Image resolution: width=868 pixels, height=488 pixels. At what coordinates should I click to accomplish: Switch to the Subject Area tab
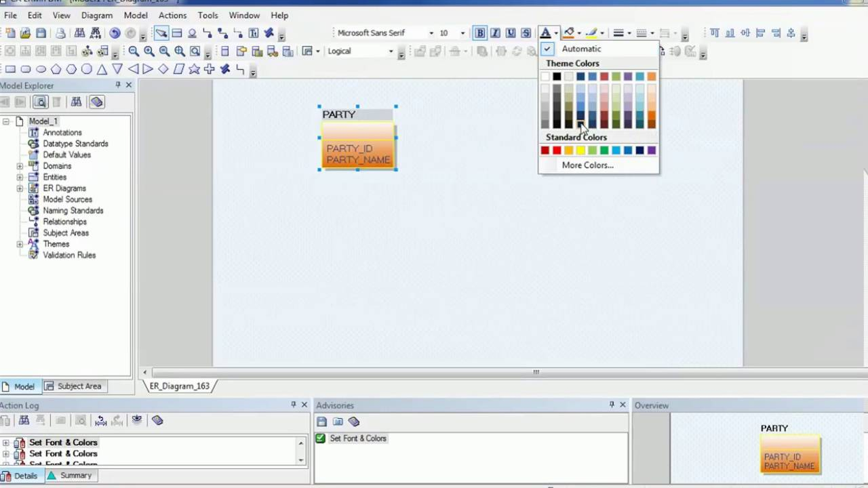[79, 386]
